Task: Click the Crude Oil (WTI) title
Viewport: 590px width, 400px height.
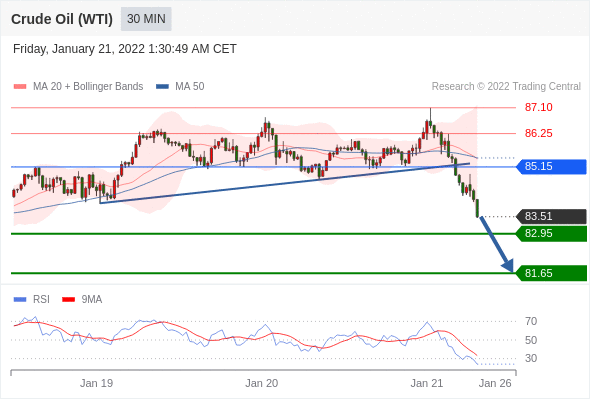Action: point(62,19)
